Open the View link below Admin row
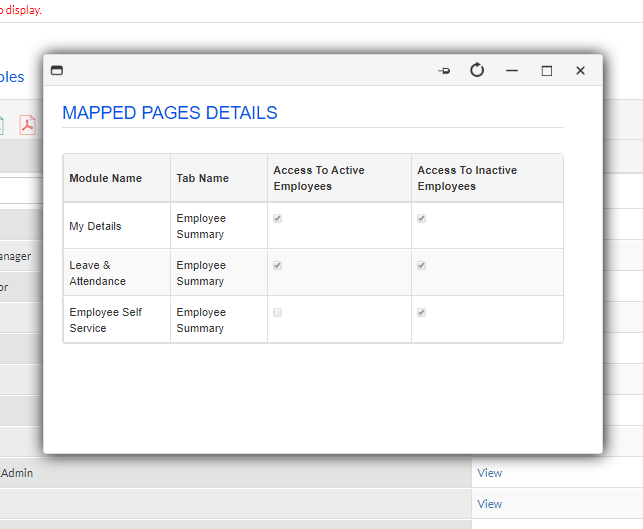Viewport: 643px width, 529px height. pos(490,504)
